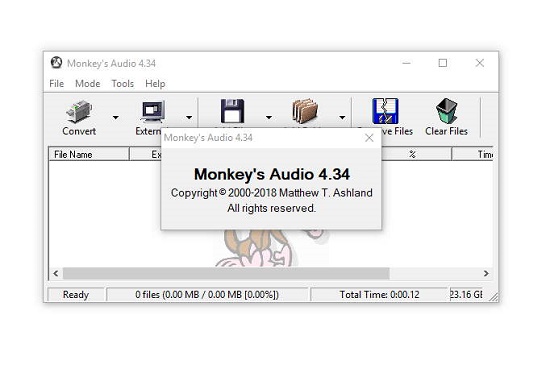The height and width of the screenshot is (385, 550).
Task: Expand the External dropdown arrow
Action: 189,117
